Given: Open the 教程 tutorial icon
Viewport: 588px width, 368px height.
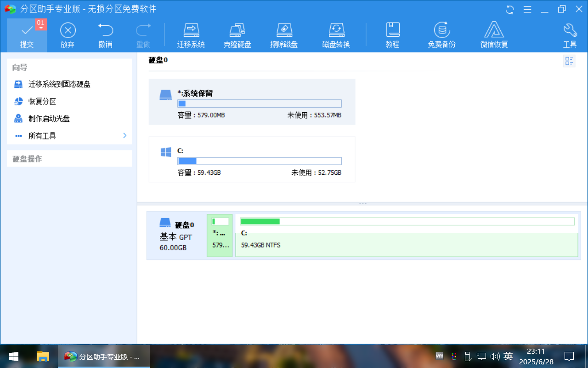Looking at the screenshot, I should [392, 30].
